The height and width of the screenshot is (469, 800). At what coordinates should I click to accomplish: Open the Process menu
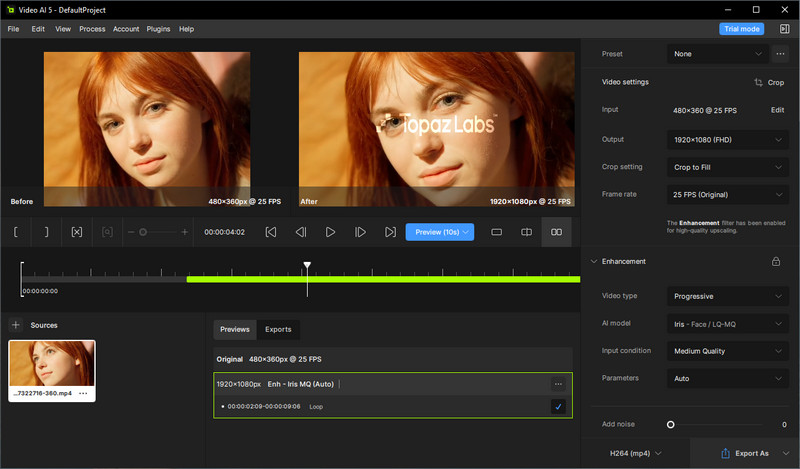(x=92, y=29)
